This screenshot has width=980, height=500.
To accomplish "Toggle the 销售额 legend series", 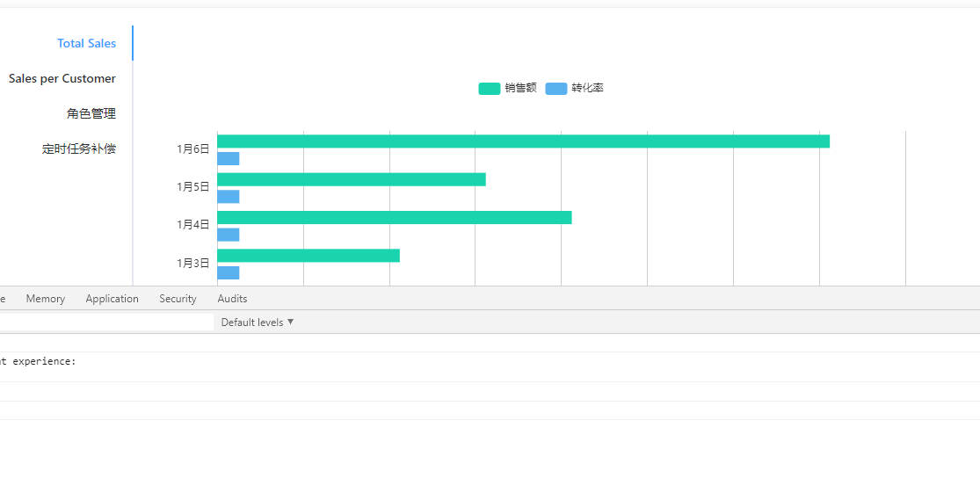I will click(507, 88).
